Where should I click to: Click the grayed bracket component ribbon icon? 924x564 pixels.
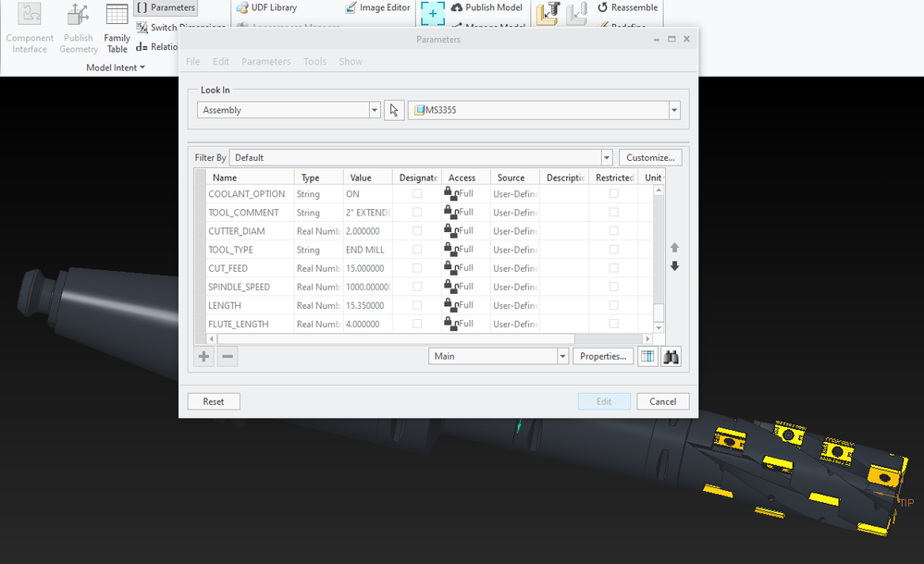[x=577, y=14]
